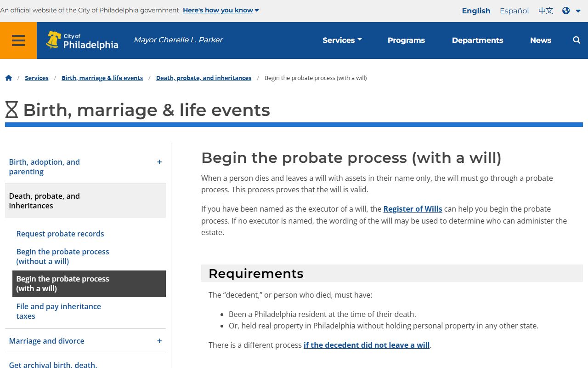Open Birth, adoption, and parenting sidebar link
This screenshot has height=368, width=588.
(44, 167)
